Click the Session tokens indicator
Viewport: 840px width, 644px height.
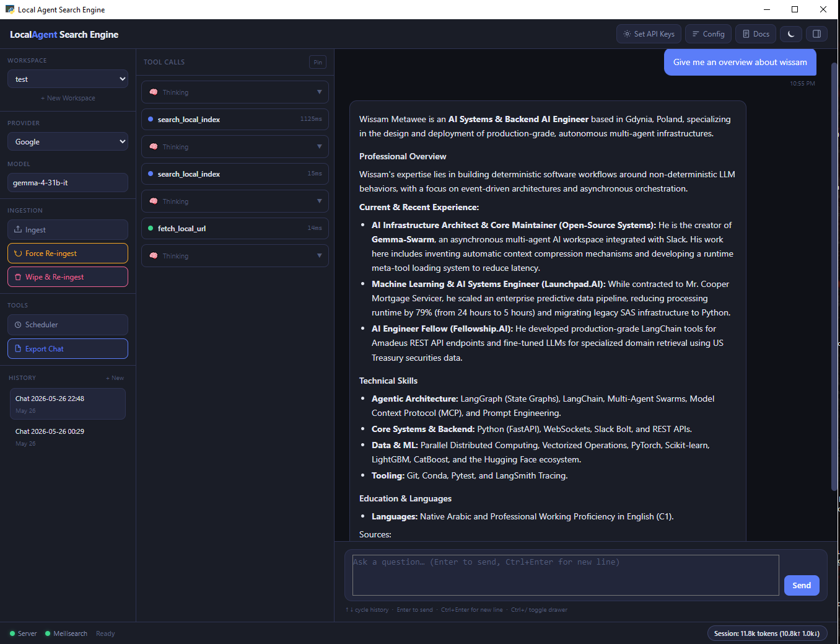click(x=767, y=633)
